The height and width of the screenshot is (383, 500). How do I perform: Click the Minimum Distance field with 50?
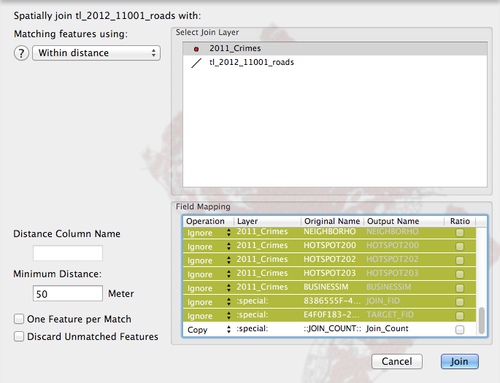pyautogui.click(x=68, y=293)
